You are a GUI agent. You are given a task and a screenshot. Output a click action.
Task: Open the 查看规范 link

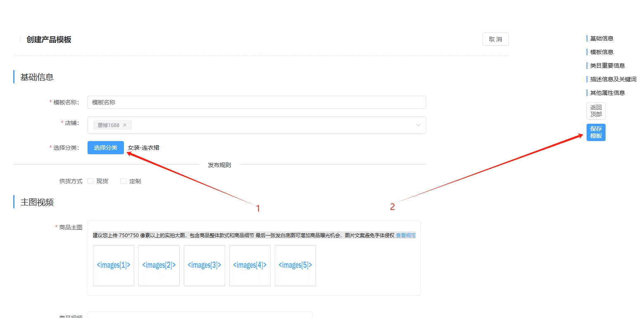pos(406,236)
